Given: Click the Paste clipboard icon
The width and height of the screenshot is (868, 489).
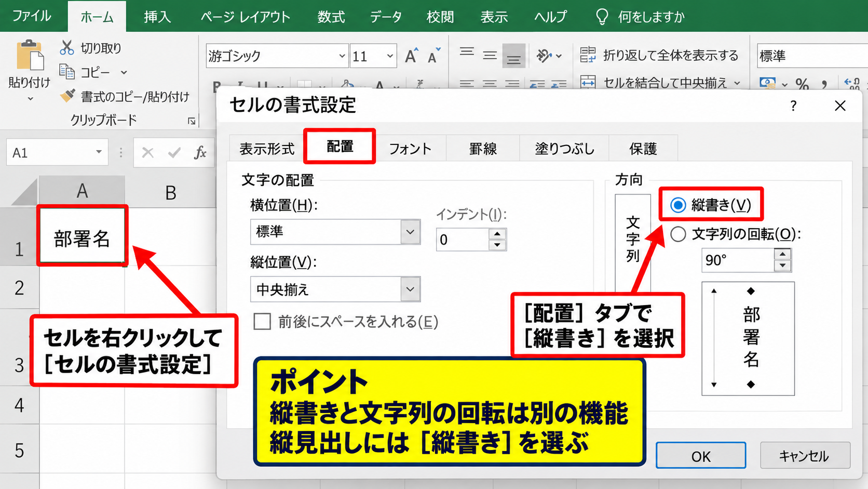Looking at the screenshot, I should pos(30,55).
